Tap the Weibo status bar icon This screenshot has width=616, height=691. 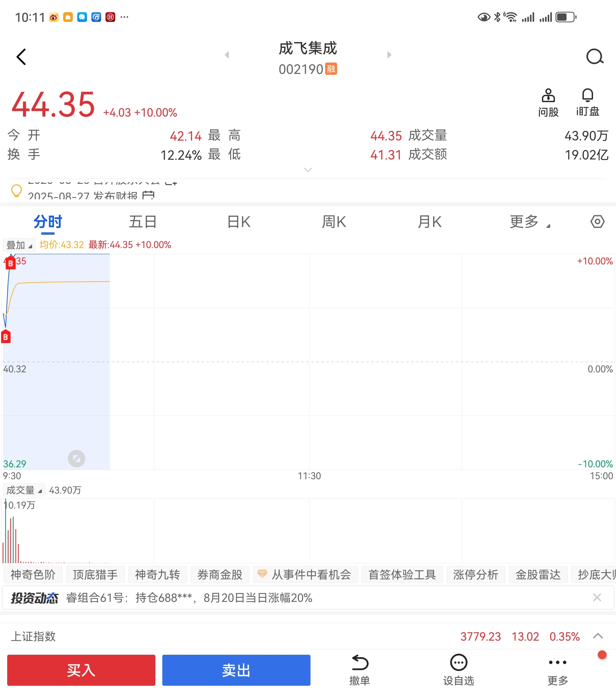click(54, 17)
